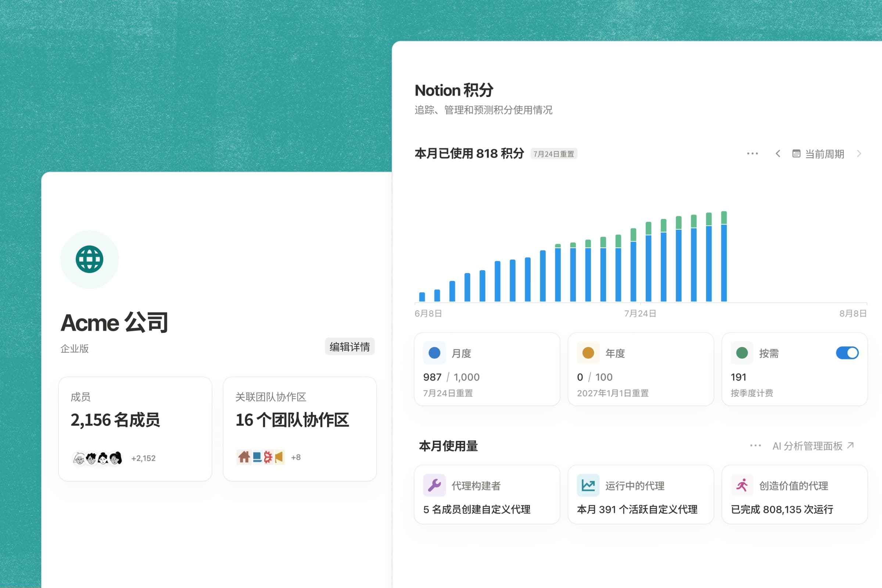Viewport: 882px width, 588px height.
Task: Click the calendar icon beside 当前周期
Action: pyautogui.click(x=796, y=154)
